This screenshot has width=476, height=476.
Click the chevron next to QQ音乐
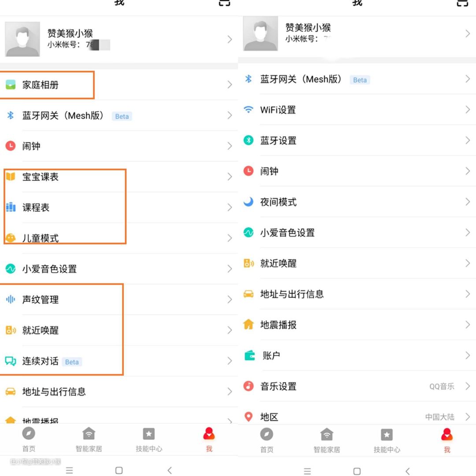pyautogui.click(x=468, y=386)
